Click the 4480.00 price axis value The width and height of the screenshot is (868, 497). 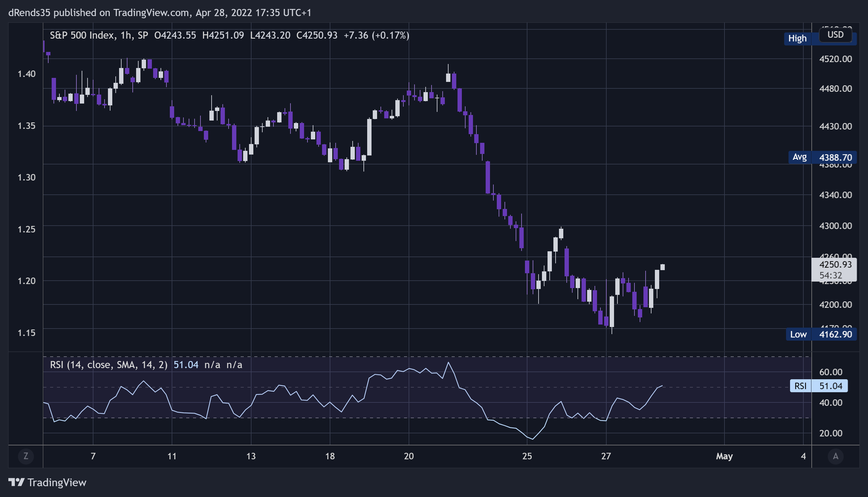[x=836, y=89]
